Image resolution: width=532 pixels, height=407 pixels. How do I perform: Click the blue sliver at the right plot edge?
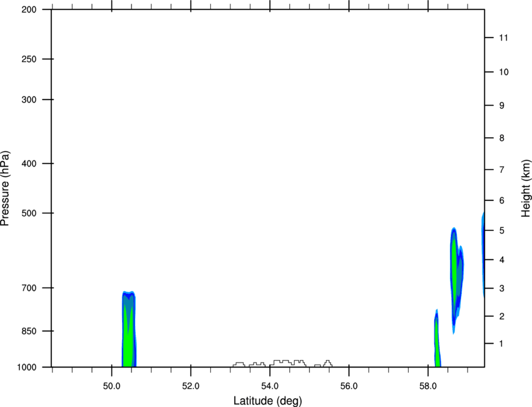483,254
